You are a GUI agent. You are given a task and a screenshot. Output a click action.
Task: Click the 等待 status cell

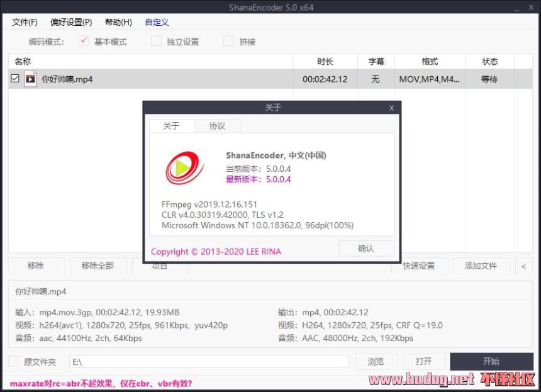point(489,79)
